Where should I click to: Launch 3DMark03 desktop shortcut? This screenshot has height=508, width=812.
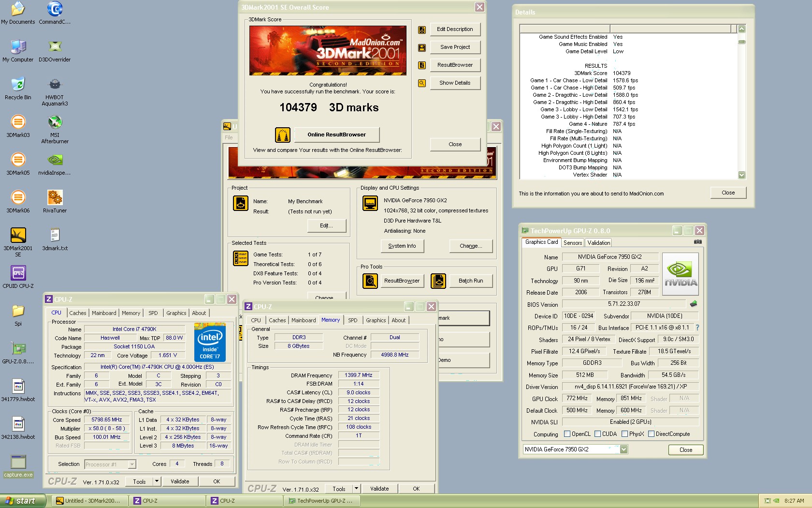tap(18, 126)
